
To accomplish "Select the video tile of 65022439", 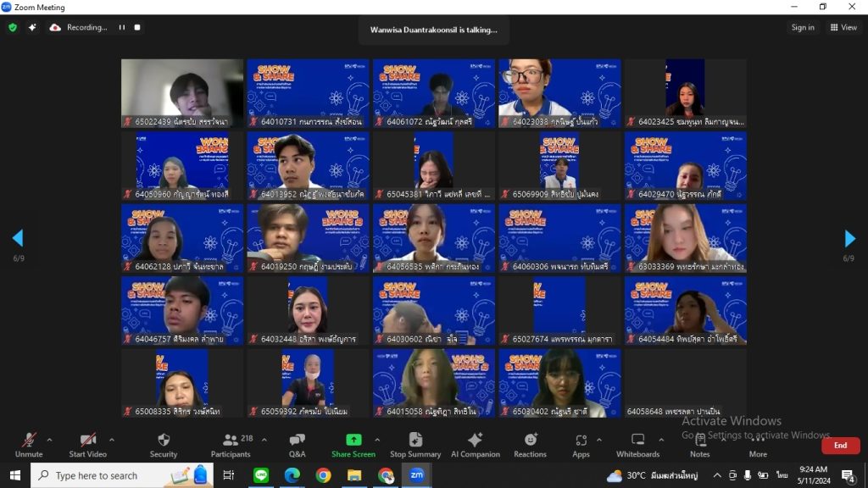I will [x=182, y=93].
